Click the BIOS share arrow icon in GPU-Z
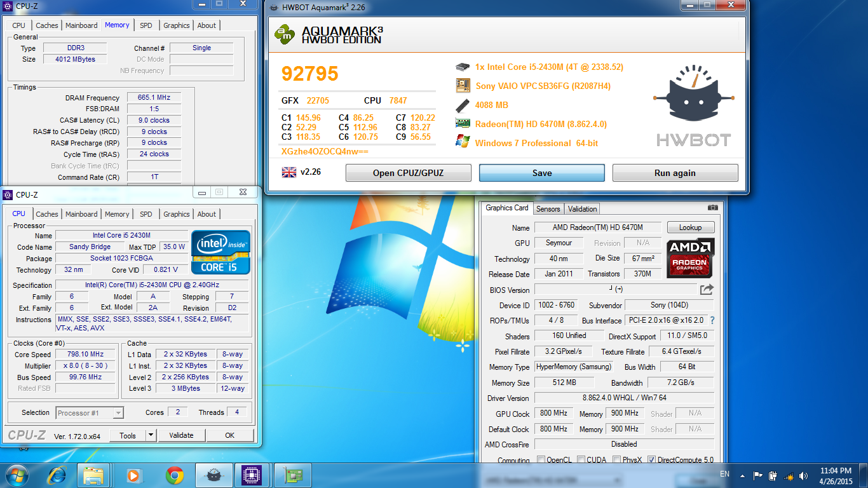The height and width of the screenshot is (488, 868). pyautogui.click(x=707, y=290)
